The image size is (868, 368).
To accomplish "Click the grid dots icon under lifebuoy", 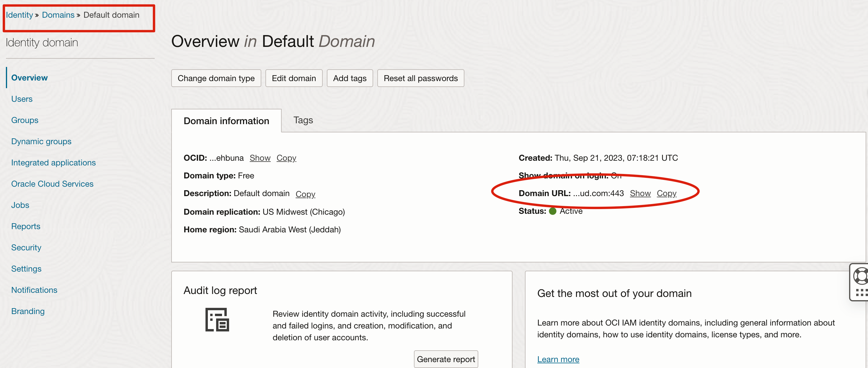I will tap(861, 292).
